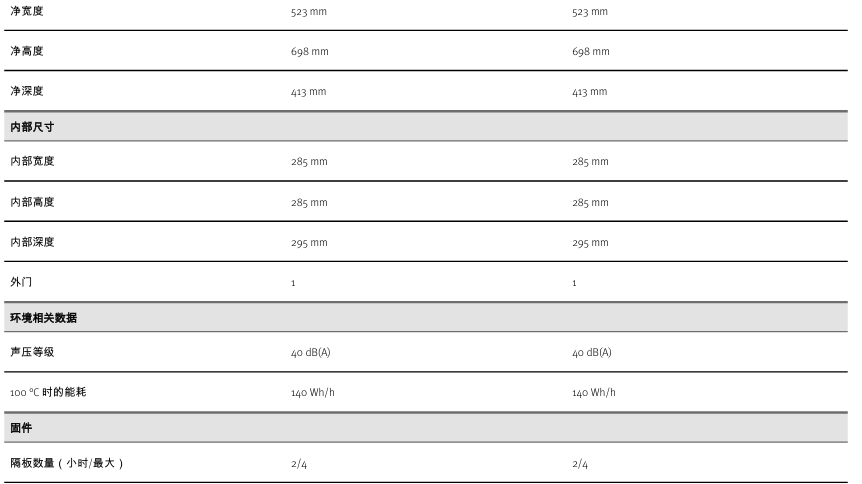Click the 内部尺寸 section header
Image resolution: width=862 pixels, height=484 pixels.
(x=32, y=127)
